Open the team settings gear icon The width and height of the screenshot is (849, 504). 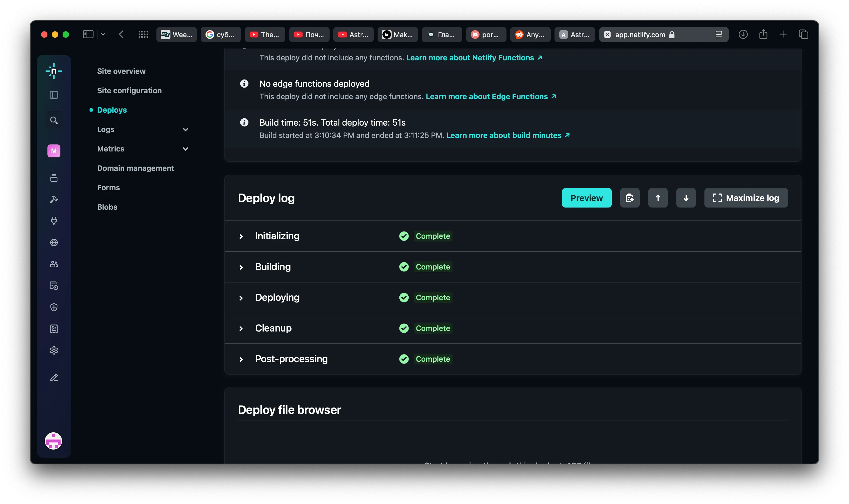(54, 350)
